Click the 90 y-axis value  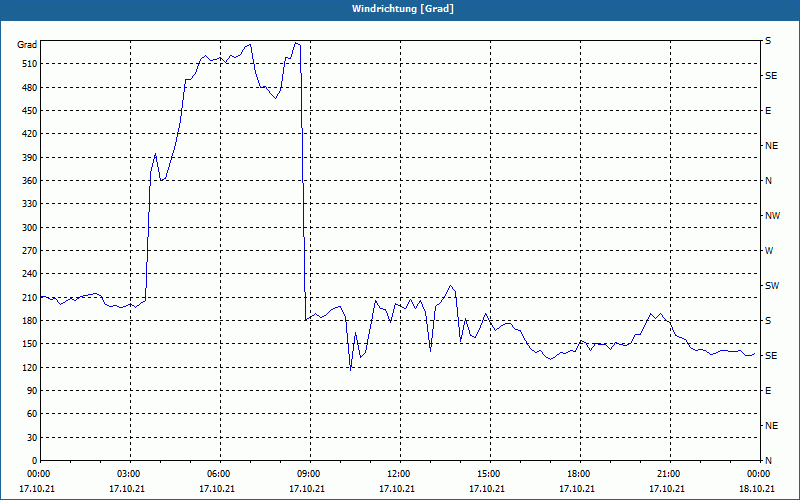click(x=32, y=391)
